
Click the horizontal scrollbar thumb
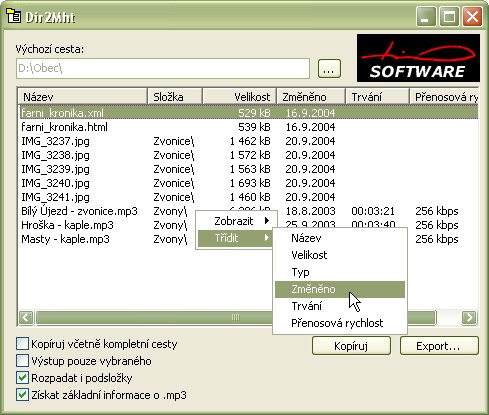(236, 317)
